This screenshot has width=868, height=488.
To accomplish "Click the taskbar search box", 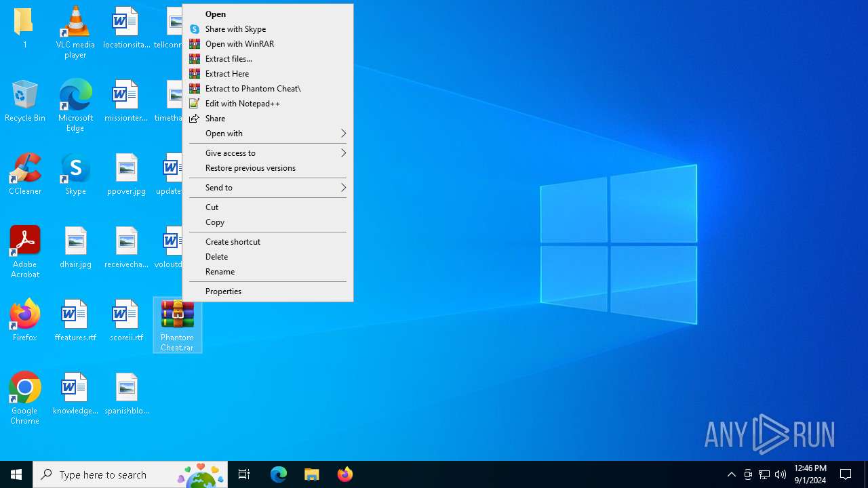I will 130,474.
